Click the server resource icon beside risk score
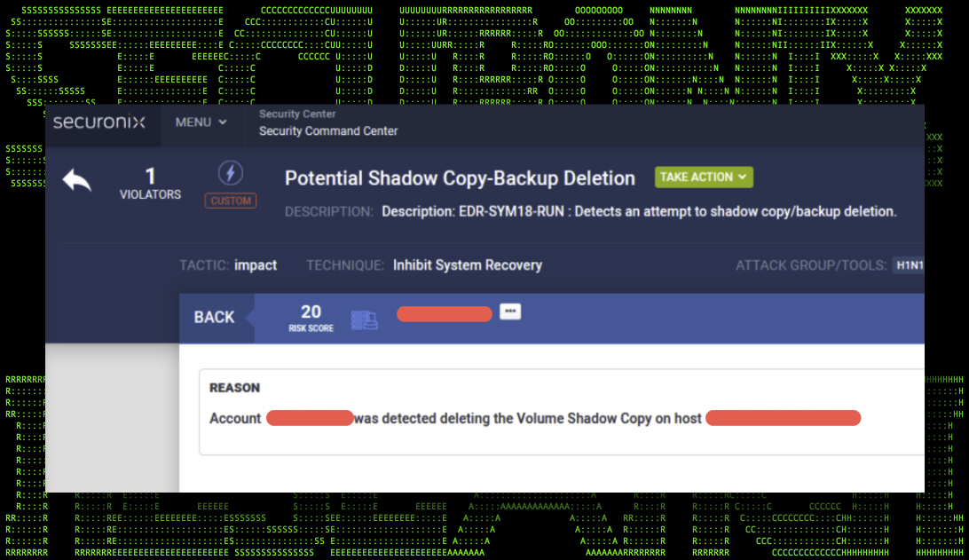 coord(364,319)
